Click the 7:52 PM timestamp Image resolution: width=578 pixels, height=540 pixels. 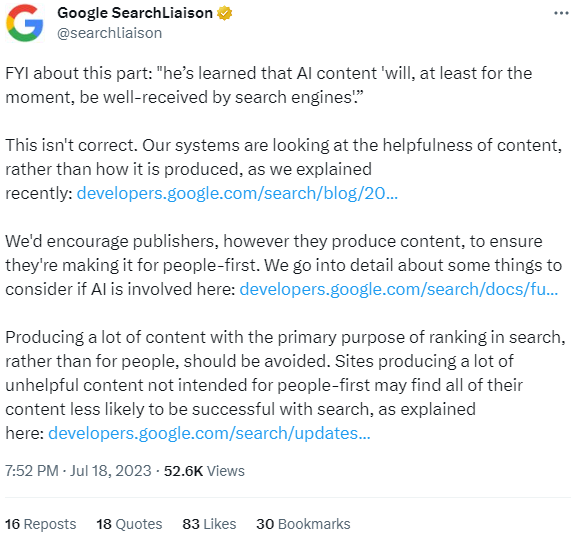pos(32,471)
